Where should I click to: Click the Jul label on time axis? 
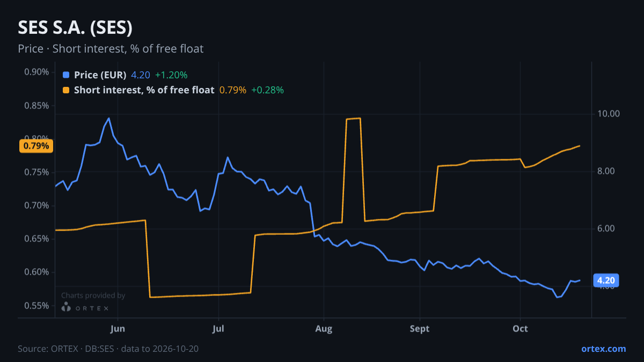(x=218, y=329)
